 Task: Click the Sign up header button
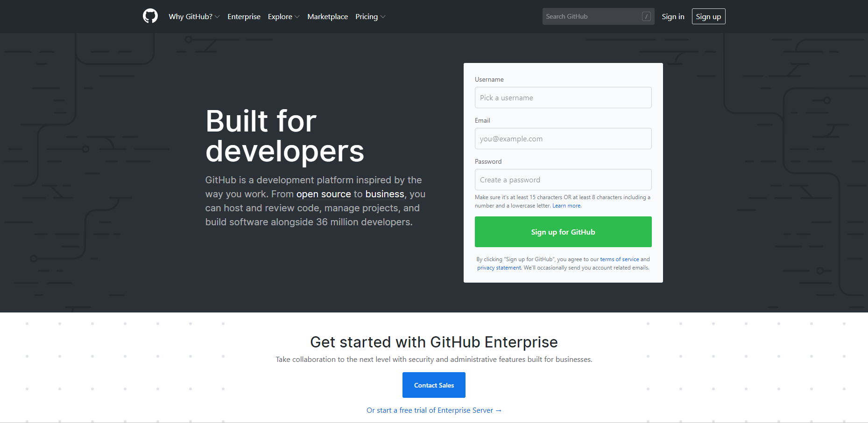(x=708, y=16)
